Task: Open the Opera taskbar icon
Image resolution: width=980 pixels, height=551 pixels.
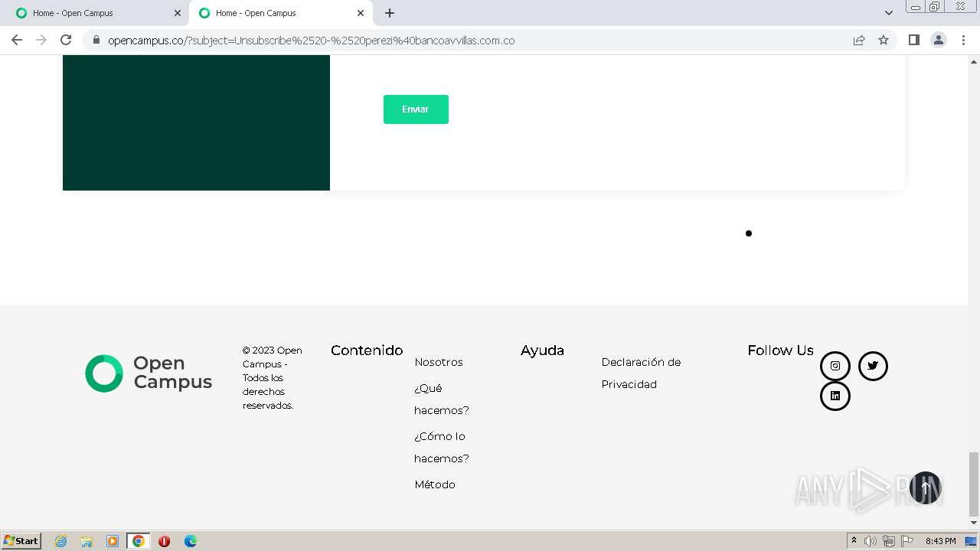Action: [x=164, y=541]
